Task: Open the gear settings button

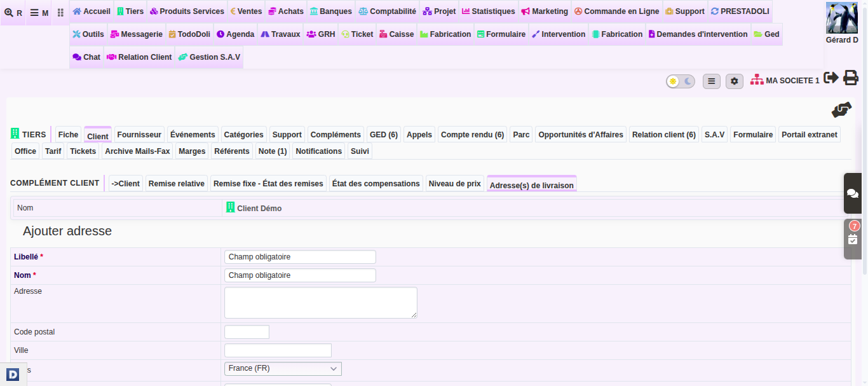Action: tap(735, 81)
